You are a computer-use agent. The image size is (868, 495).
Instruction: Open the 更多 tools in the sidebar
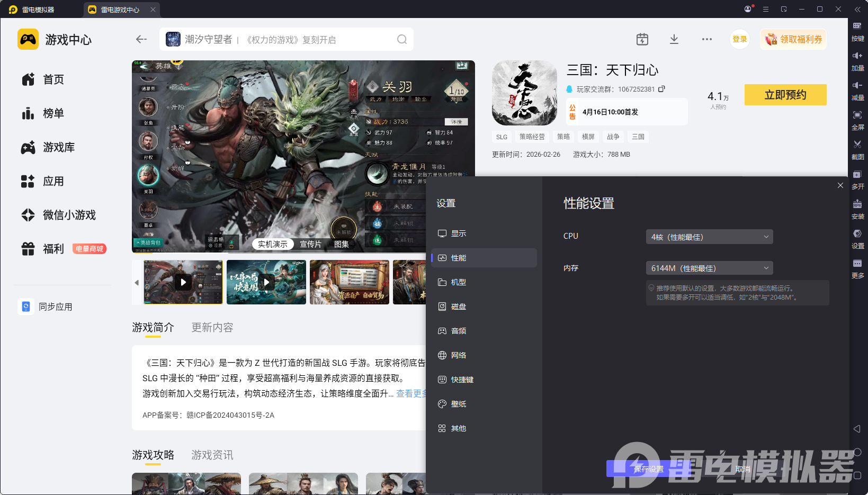[x=857, y=268]
